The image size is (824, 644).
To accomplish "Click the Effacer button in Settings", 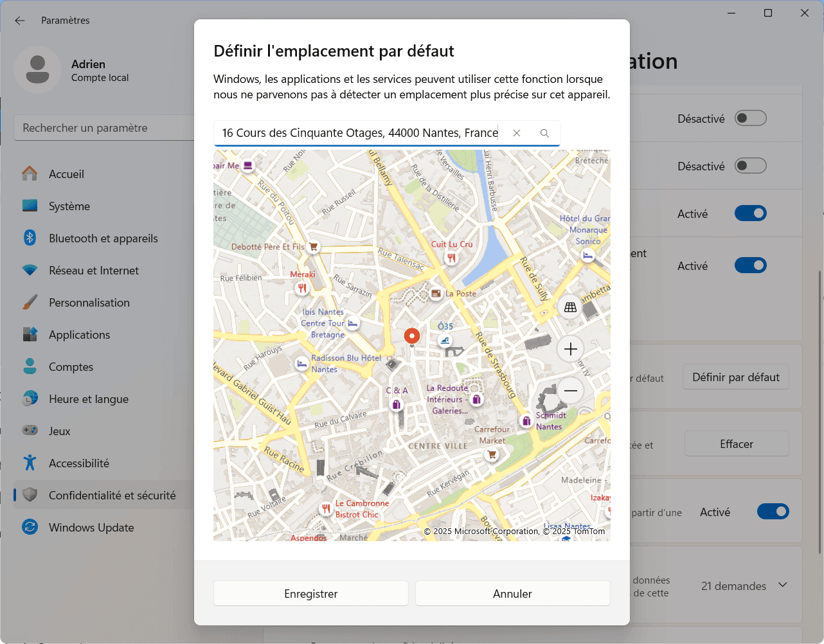I will pos(737,444).
